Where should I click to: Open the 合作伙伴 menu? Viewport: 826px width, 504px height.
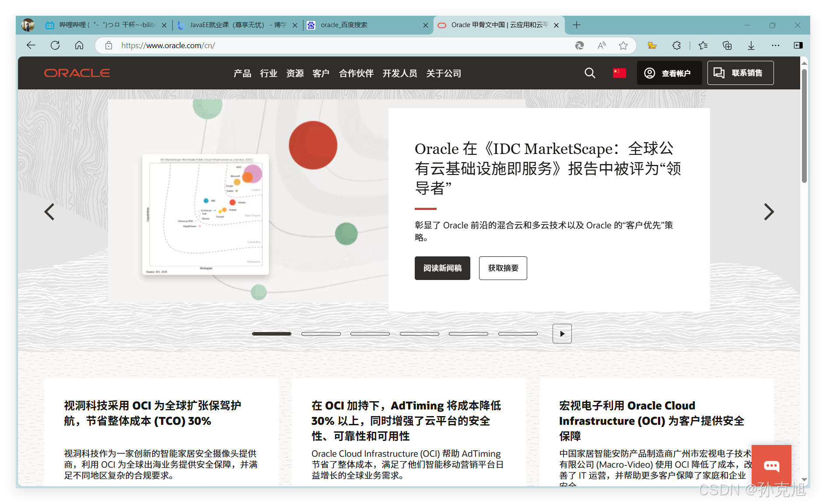point(356,73)
